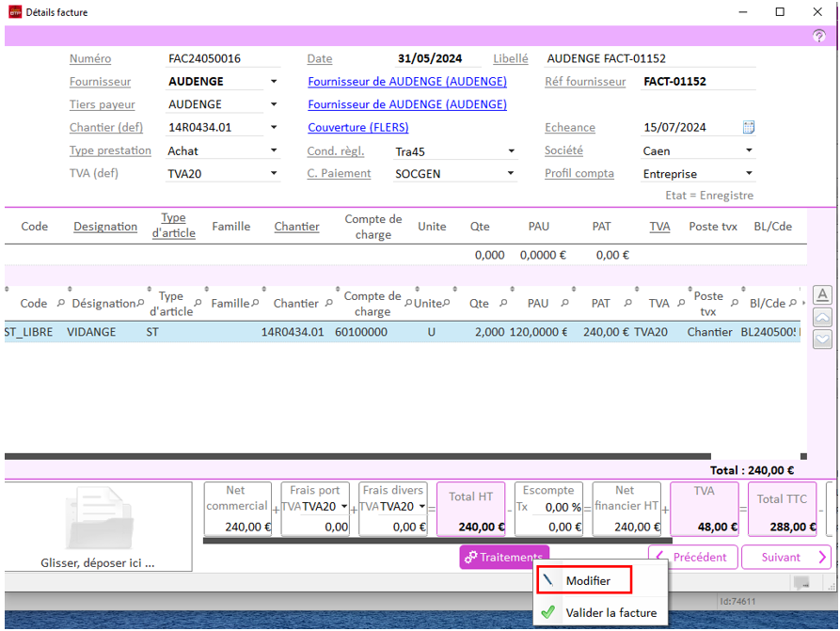Click the folder drop zone image
This screenshot has width=840, height=631.
(98, 518)
